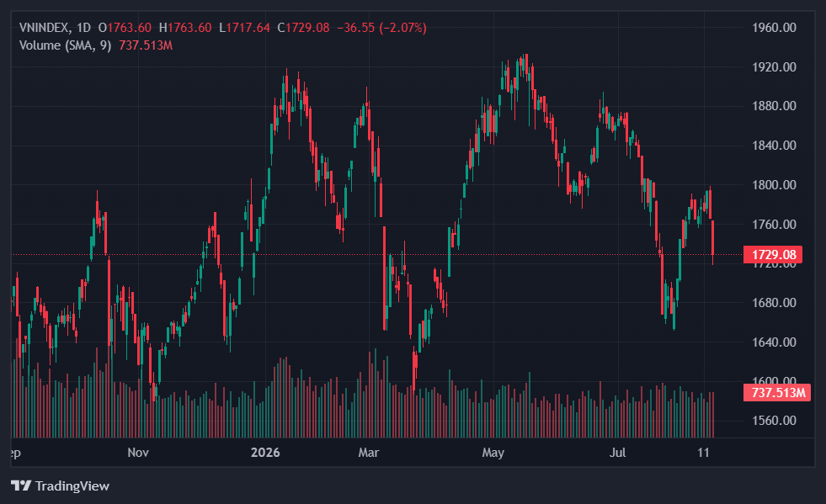Click the May label on time axis
The width and height of the screenshot is (826, 504).
493,453
